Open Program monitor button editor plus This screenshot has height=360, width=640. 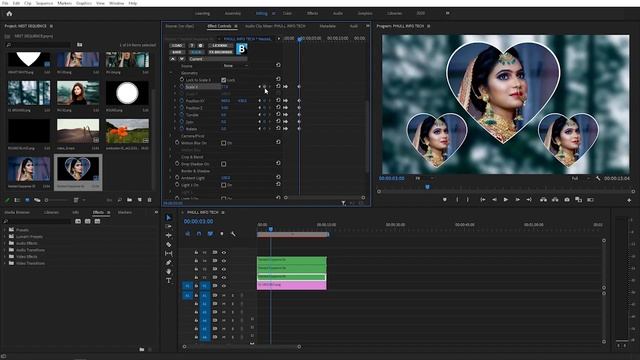[x=629, y=200]
